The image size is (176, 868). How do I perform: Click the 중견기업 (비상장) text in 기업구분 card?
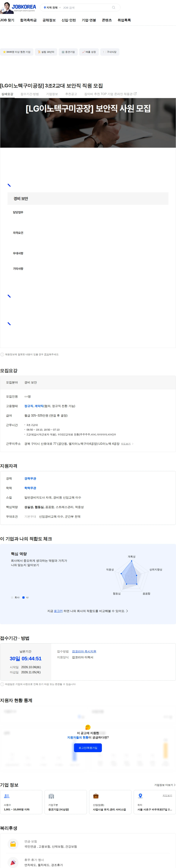click(58, 809)
